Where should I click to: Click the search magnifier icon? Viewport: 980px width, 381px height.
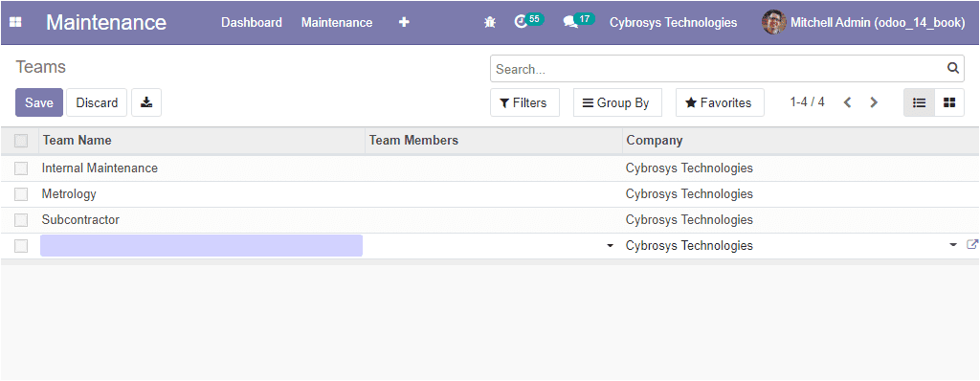coord(952,68)
